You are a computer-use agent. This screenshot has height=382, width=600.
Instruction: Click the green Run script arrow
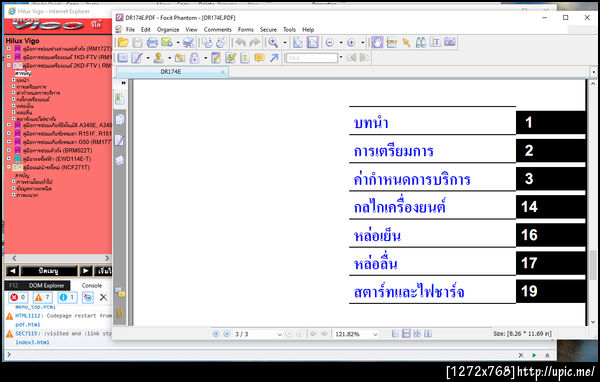(x=534, y=355)
